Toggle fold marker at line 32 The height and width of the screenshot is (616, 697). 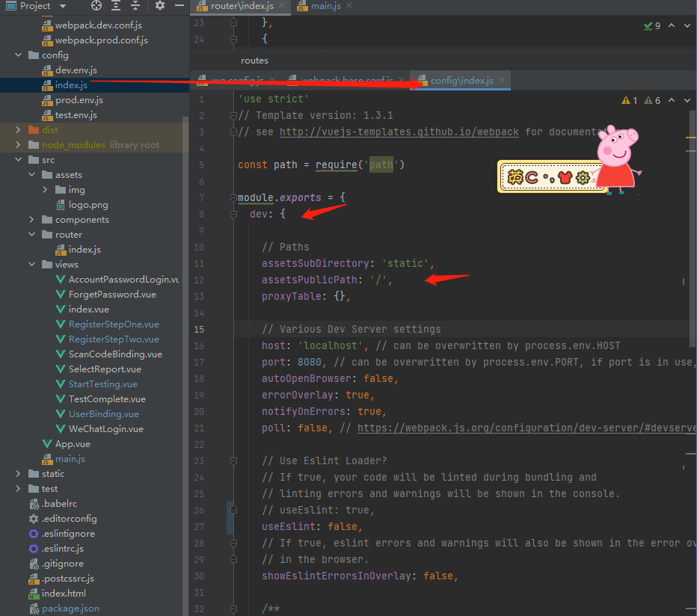point(233,609)
